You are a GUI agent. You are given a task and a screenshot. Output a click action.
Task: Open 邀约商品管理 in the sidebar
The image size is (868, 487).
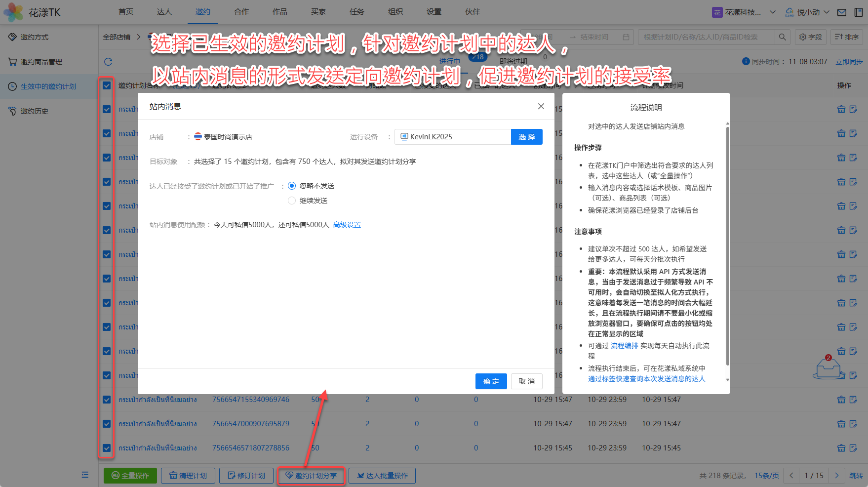(x=41, y=62)
